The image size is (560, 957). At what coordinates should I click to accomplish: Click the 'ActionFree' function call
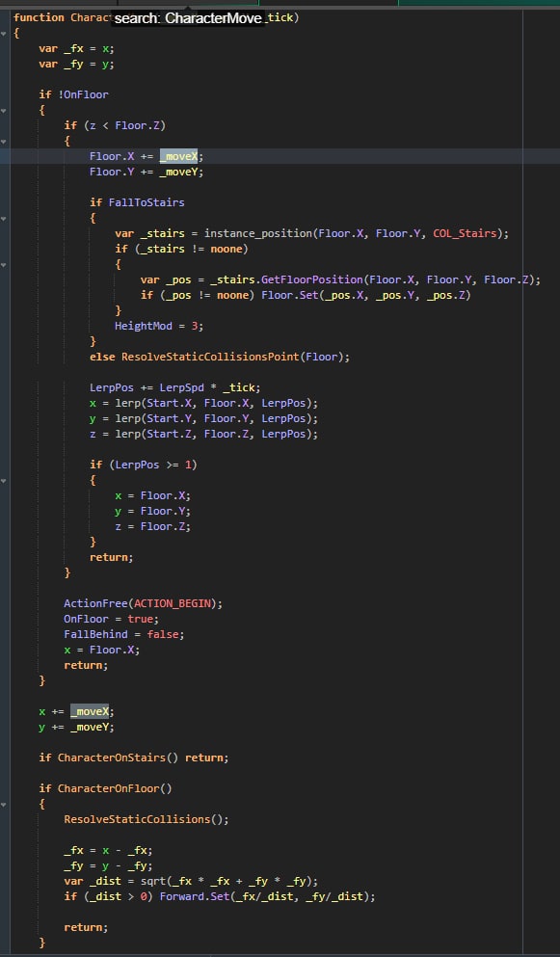point(95,603)
